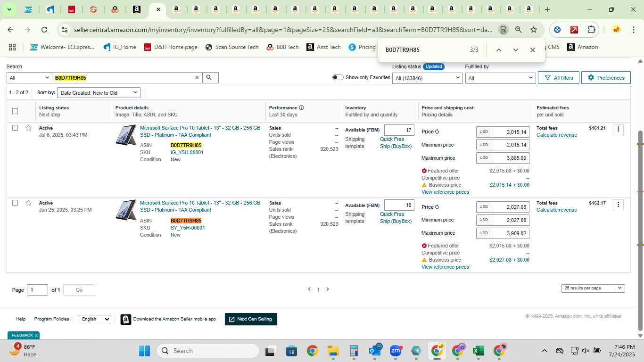Open 888 Tech bookmark
The height and width of the screenshot is (362, 644).
pos(282,47)
